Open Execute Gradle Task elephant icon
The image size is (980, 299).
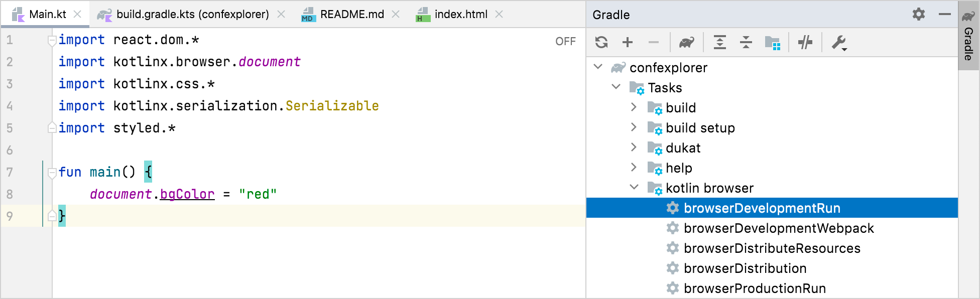(687, 42)
